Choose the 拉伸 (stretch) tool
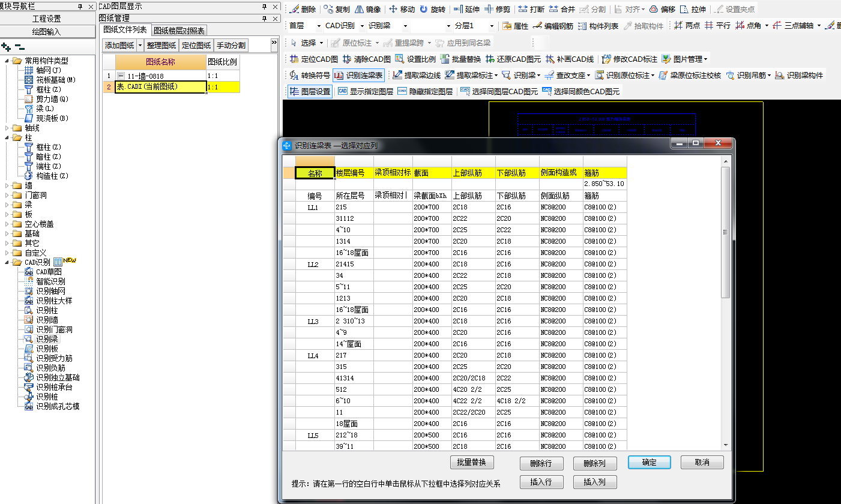841x504 pixels. click(x=693, y=10)
